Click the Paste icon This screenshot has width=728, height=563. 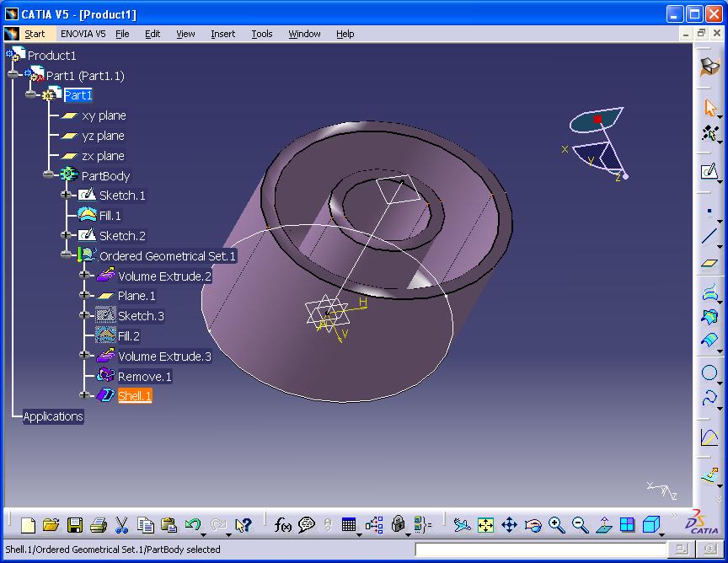(x=169, y=525)
